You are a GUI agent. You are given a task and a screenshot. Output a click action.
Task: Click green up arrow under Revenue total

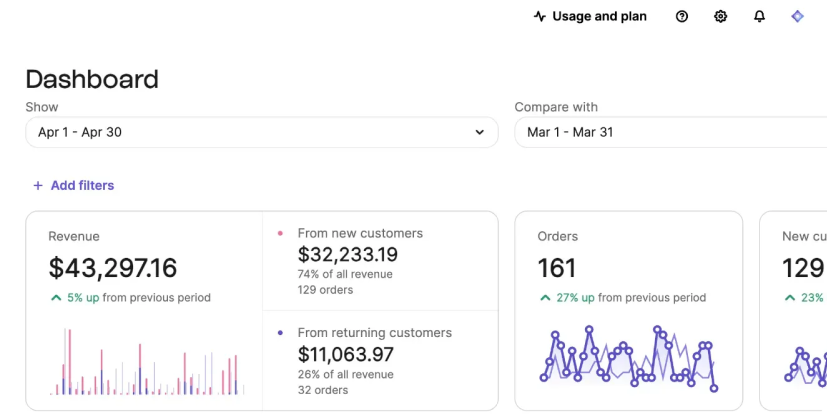[x=56, y=298]
